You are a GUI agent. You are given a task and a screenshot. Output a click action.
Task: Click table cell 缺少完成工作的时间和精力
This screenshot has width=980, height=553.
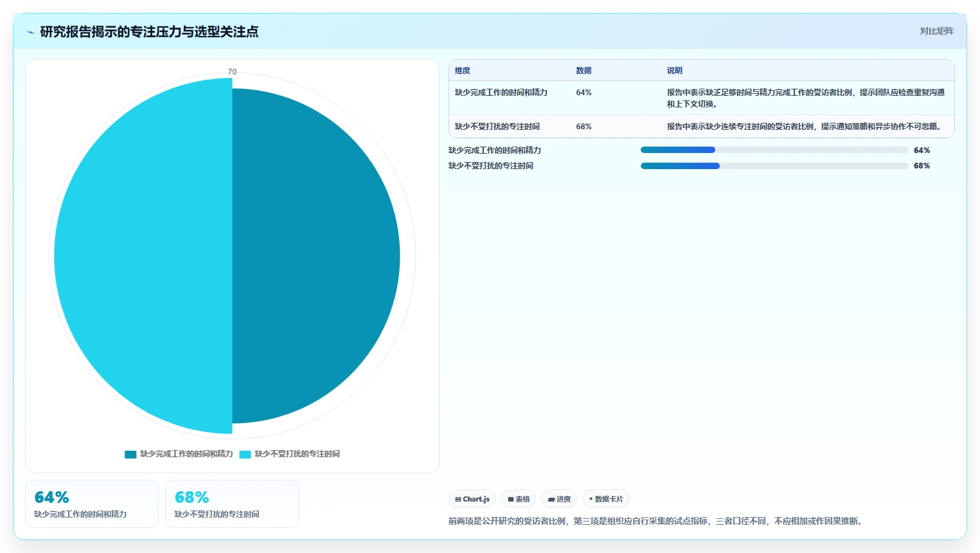click(x=501, y=93)
